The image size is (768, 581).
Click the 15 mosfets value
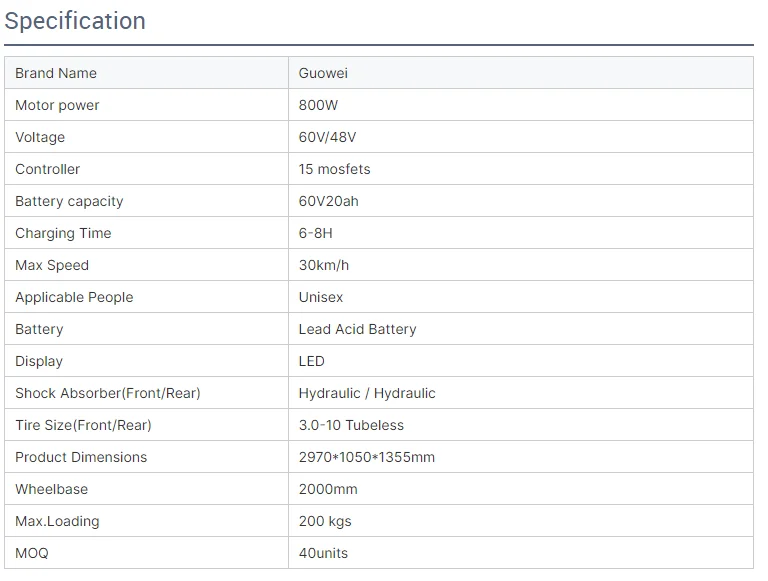point(334,169)
